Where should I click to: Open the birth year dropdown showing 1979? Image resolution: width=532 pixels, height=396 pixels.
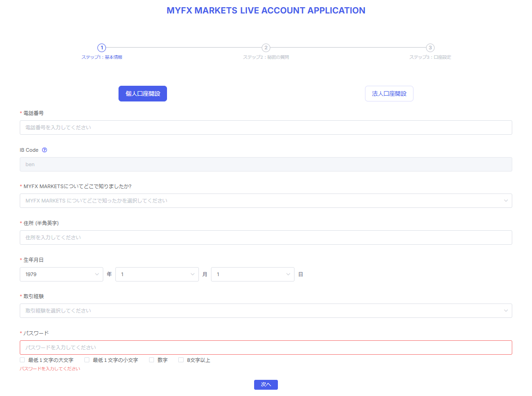[62, 274]
